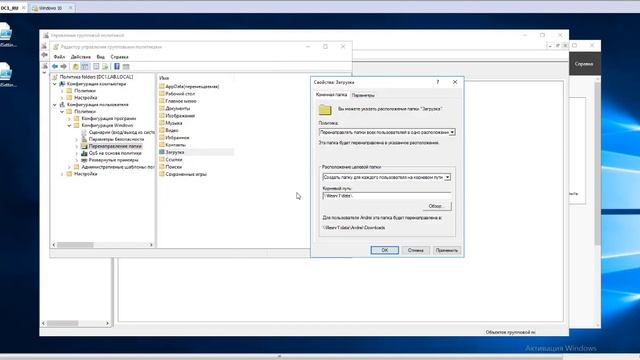Expand the Конфигурация программ node
640x360 pixels.
pos(69,118)
